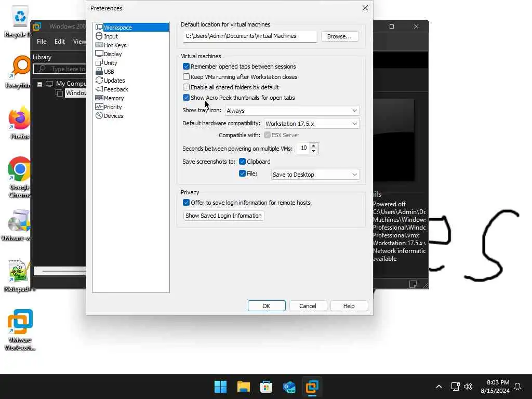Toggle the File screenshot checkbox
The image size is (532, 399).
[x=242, y=174]
